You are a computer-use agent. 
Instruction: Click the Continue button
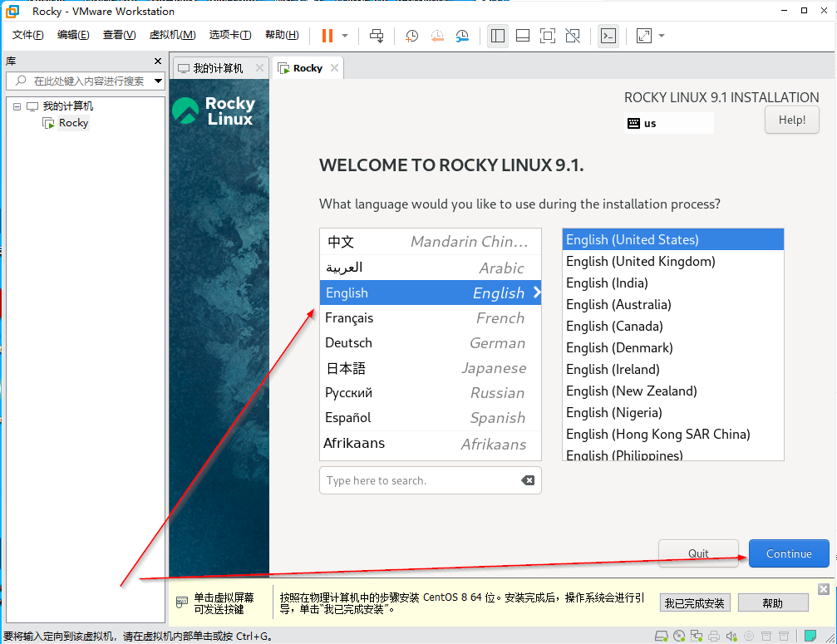coord(789,553)
